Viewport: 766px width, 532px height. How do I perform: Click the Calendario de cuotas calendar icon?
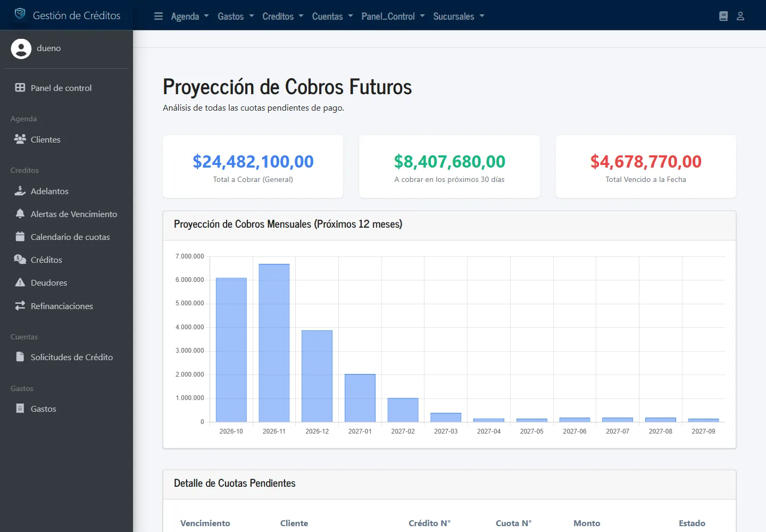20,237
